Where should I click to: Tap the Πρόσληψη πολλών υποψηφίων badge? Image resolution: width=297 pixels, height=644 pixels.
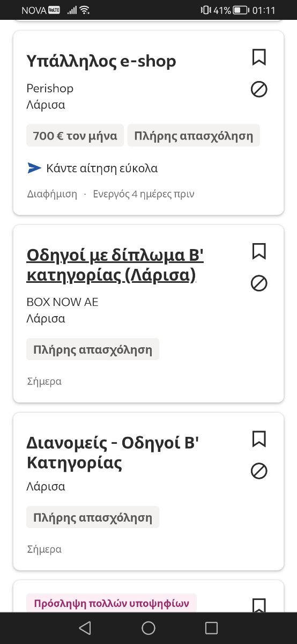(x=112, y=603)
